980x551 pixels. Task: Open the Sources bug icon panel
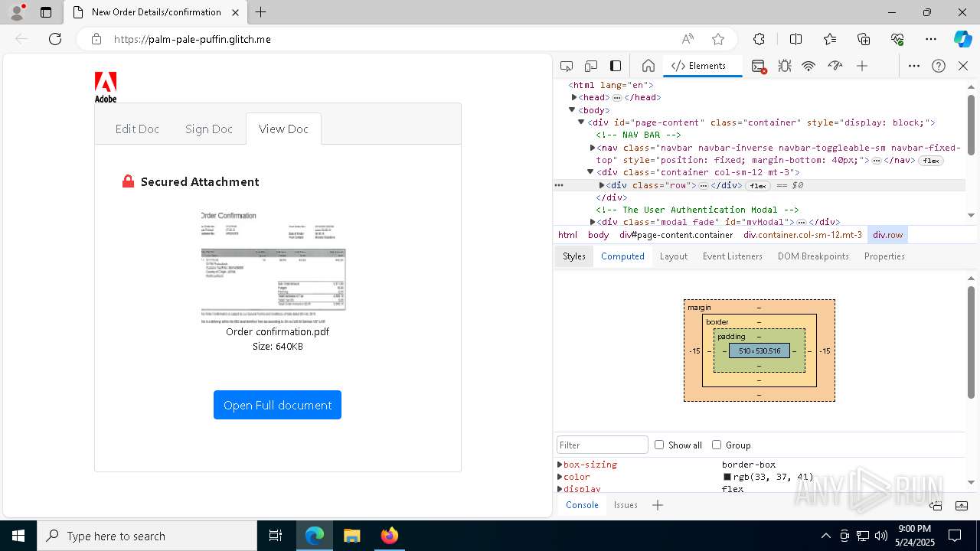point(784,66)
